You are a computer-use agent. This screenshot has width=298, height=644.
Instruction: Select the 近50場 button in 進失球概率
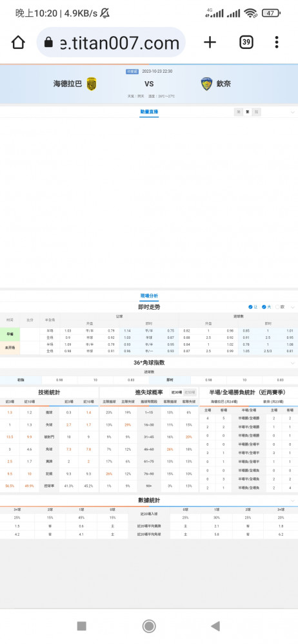coord(190,393)
